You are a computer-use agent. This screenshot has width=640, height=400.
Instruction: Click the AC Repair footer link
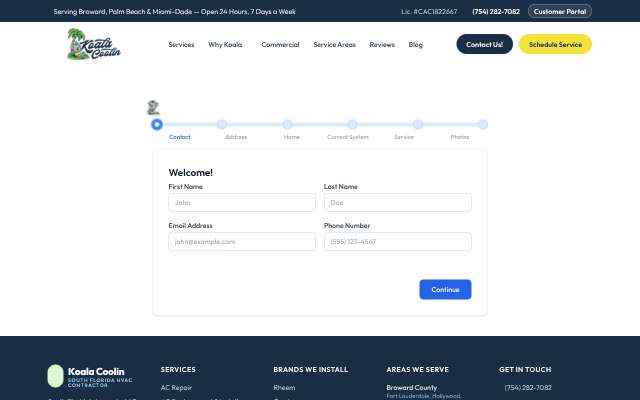coord(176,387)
